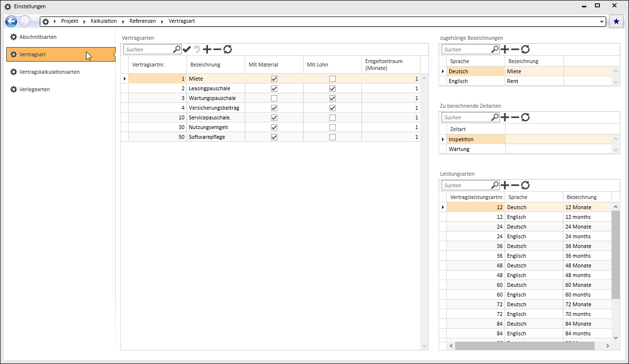Screen dimensions: 629x364
Task: Add a new Vertragsart with plus icon
Action: (x=207, y=49)
